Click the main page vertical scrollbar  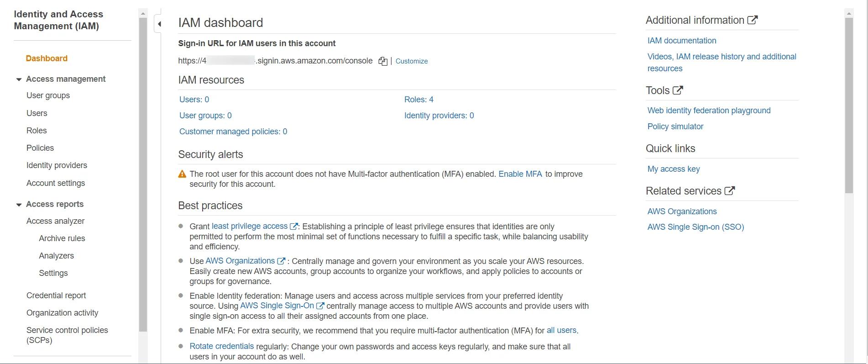tap(849, 105)
